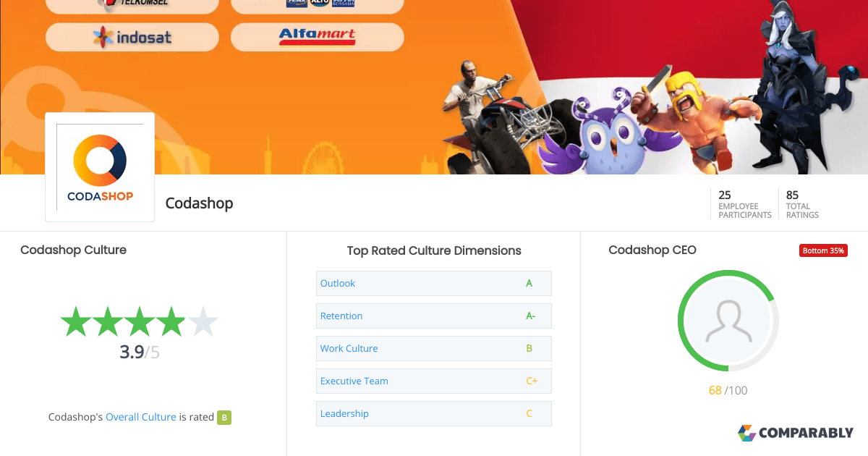Click the Bottom 35% red badge
Viewport: 868px width, 456px height.
(823, 250)
